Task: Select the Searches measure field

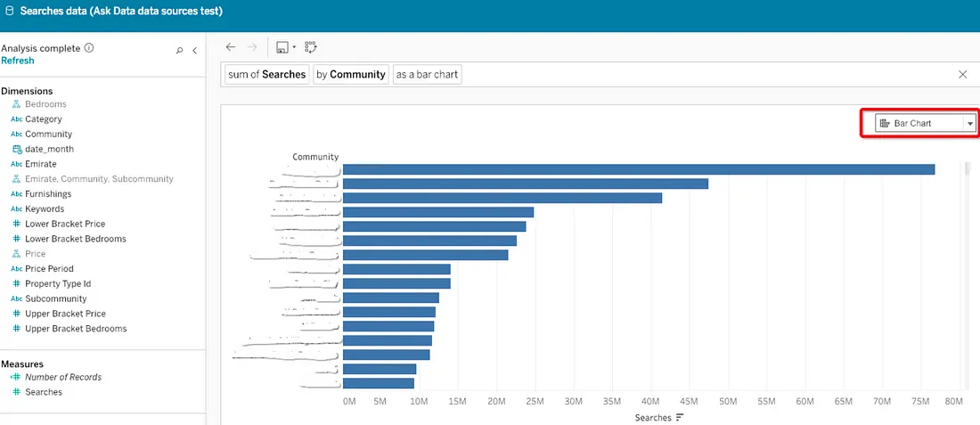Action: pyautogui.click(x=43, y=392)
